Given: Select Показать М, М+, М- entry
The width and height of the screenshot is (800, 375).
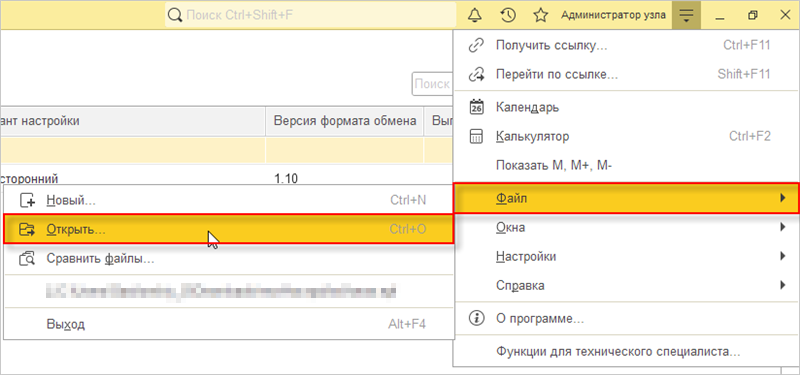Looking at the screenshot, I should [554, 165].
